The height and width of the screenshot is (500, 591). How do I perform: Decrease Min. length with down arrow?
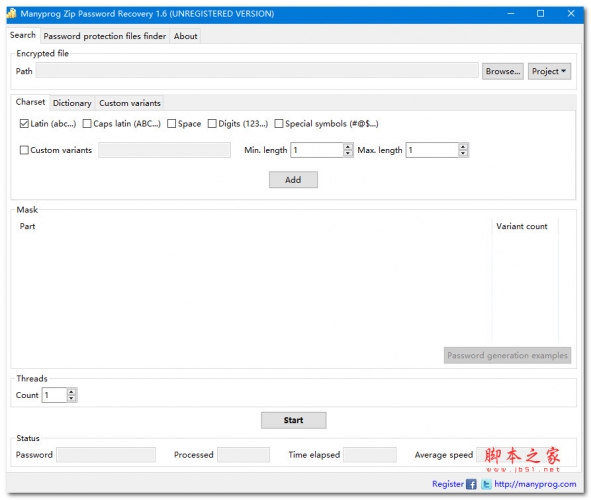(x=348, y=153)
